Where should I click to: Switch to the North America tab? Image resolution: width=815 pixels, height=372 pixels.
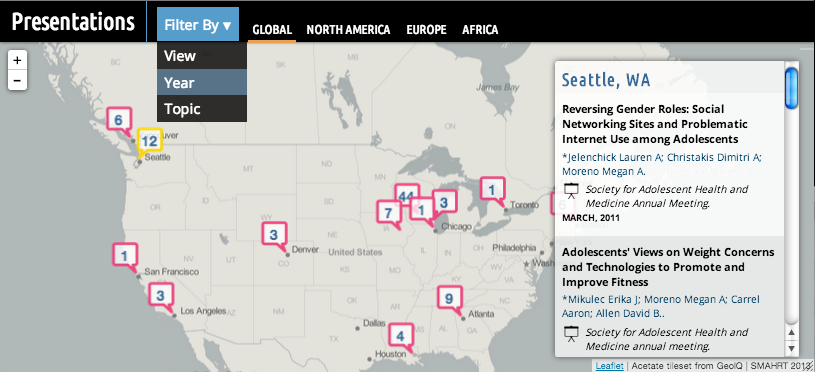[348, 30]
